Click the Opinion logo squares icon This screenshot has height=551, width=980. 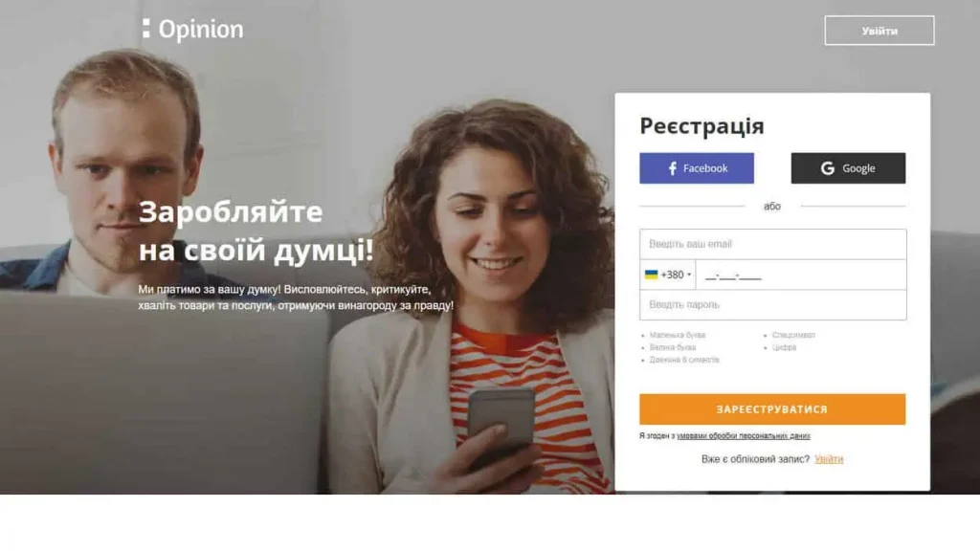point(146,28)
